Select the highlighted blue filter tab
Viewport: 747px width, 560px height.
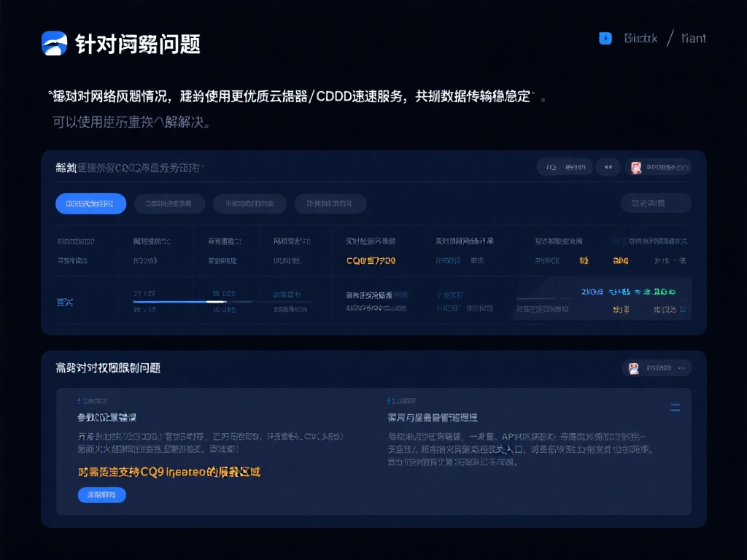(90, 203)
